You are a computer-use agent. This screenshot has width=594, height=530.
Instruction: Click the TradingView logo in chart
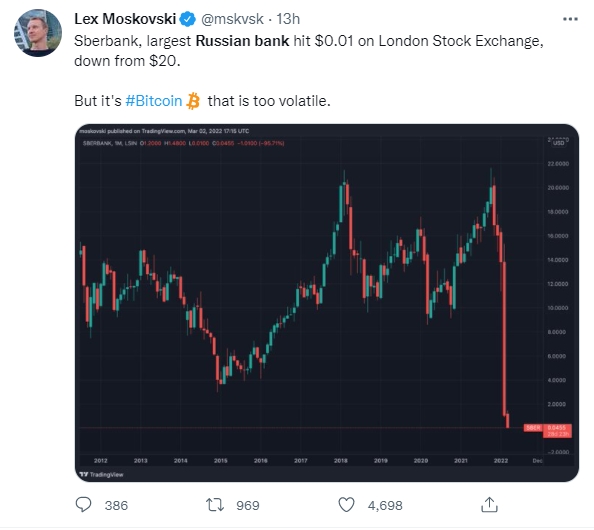tap(102, 474)
